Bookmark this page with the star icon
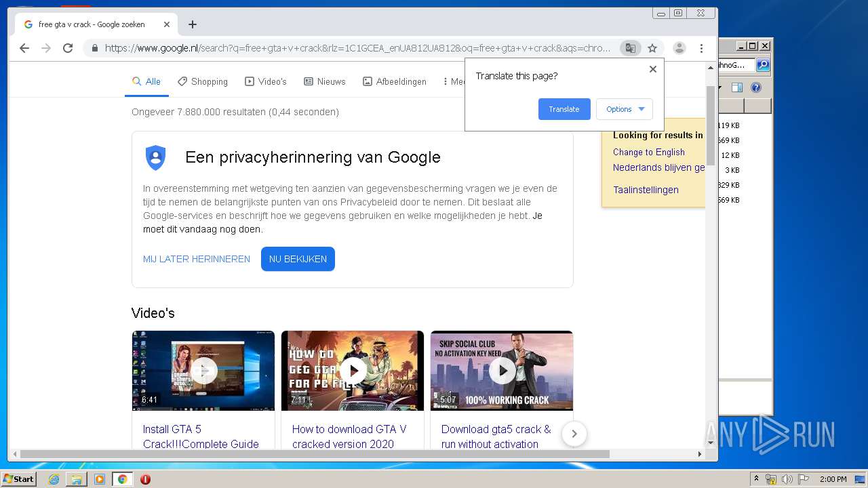The height and width of the screenshot is (488, 868). 652,48
